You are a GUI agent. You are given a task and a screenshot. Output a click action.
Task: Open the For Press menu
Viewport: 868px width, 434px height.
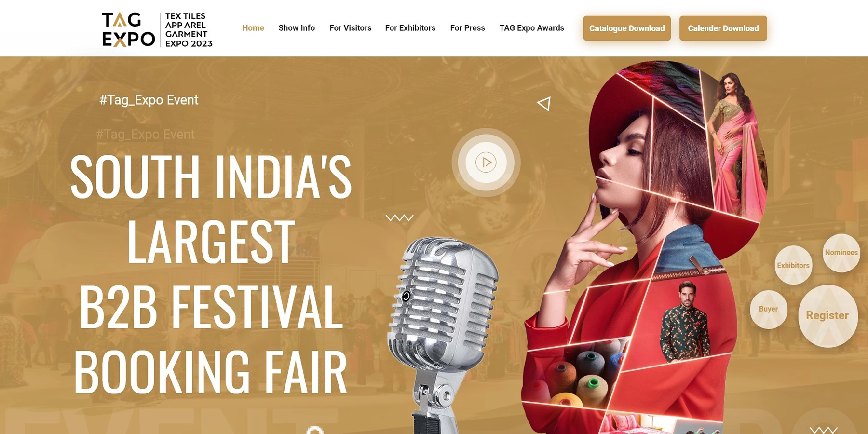click(x=468, y=28)
